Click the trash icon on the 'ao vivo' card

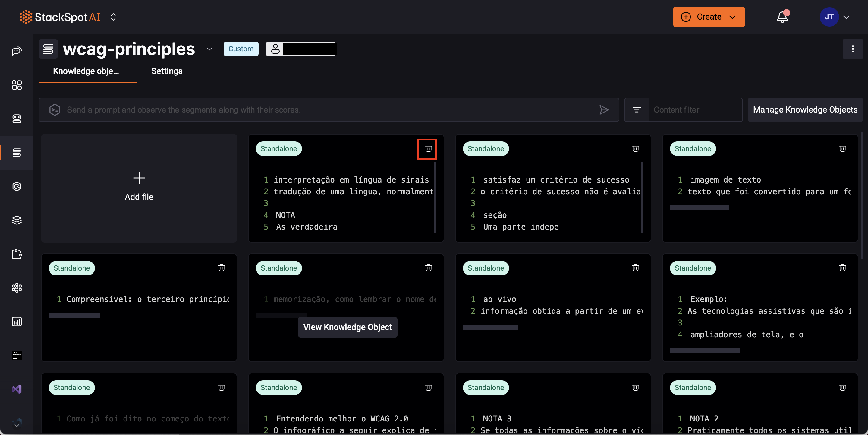[635, 268]
